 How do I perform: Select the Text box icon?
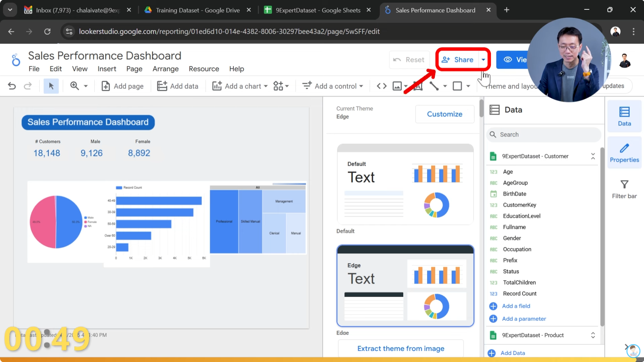(418, 86)
